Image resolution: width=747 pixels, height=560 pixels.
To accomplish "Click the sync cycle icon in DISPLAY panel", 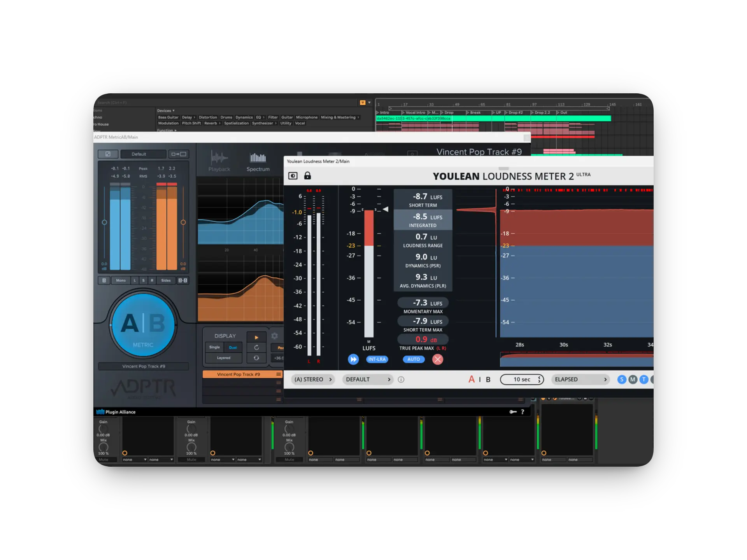I will tap(256, 358).
